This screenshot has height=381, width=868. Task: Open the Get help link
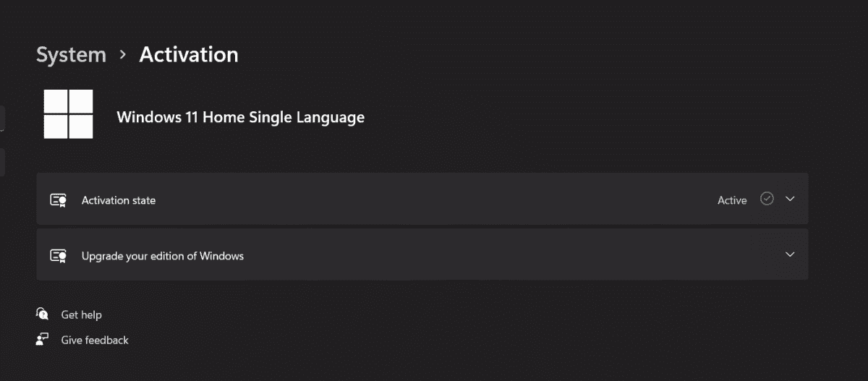tap(81, 315)
